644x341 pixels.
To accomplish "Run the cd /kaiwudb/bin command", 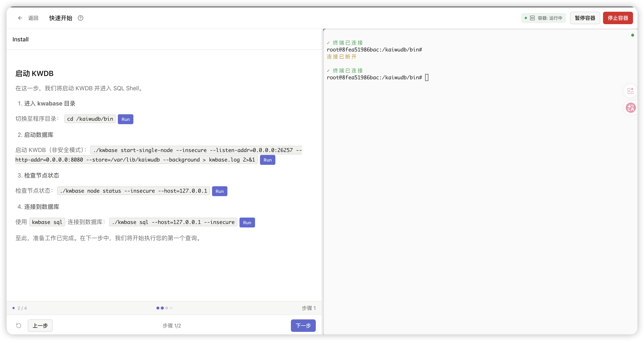I will tap(126, 119).
